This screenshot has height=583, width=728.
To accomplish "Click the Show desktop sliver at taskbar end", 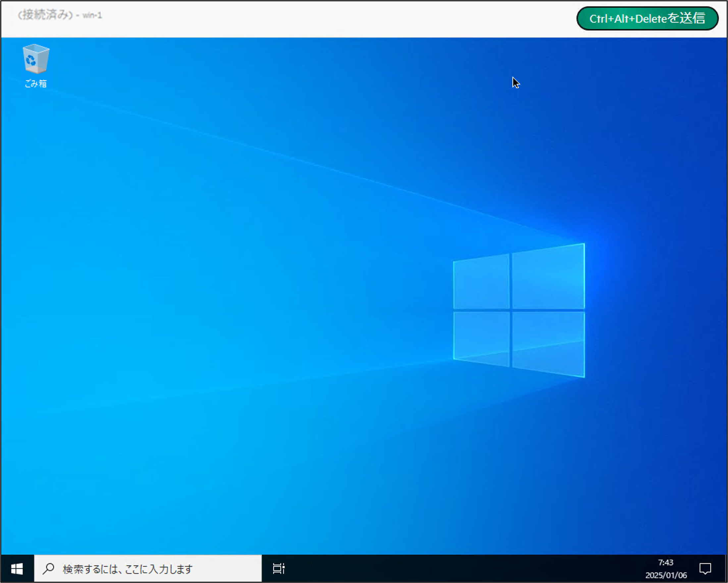I will 726,569.
